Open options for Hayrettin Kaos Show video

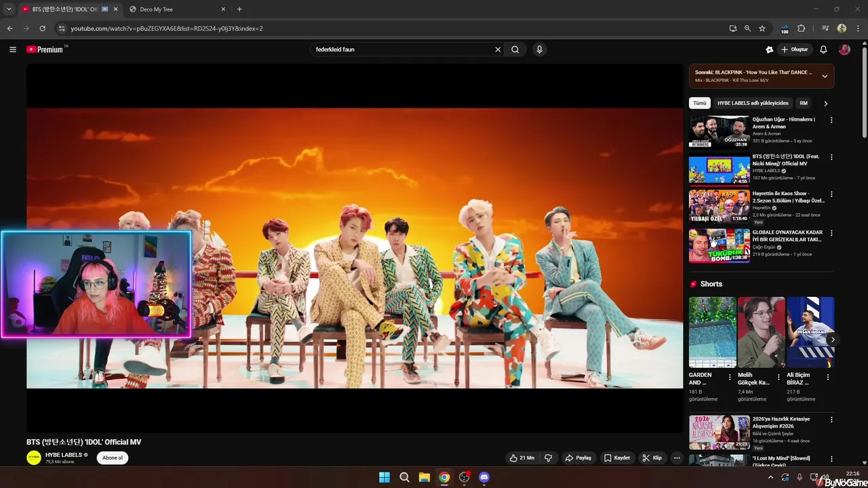(831, 195)
